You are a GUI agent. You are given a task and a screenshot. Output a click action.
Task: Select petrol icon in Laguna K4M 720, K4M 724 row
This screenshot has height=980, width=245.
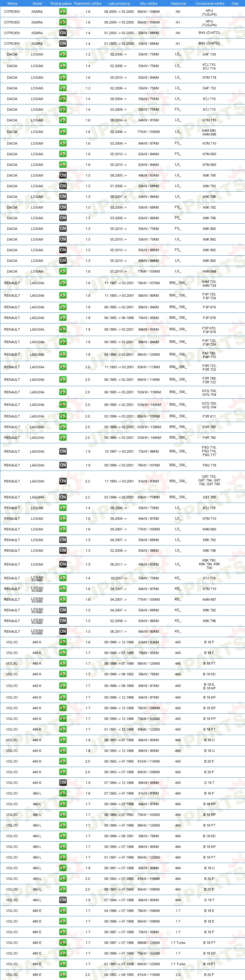pos(63,283)
